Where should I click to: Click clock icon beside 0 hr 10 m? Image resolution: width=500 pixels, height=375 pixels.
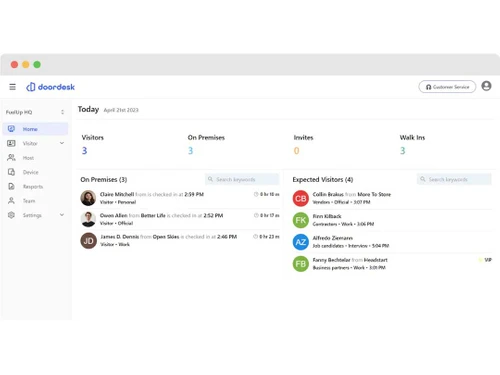256,194
